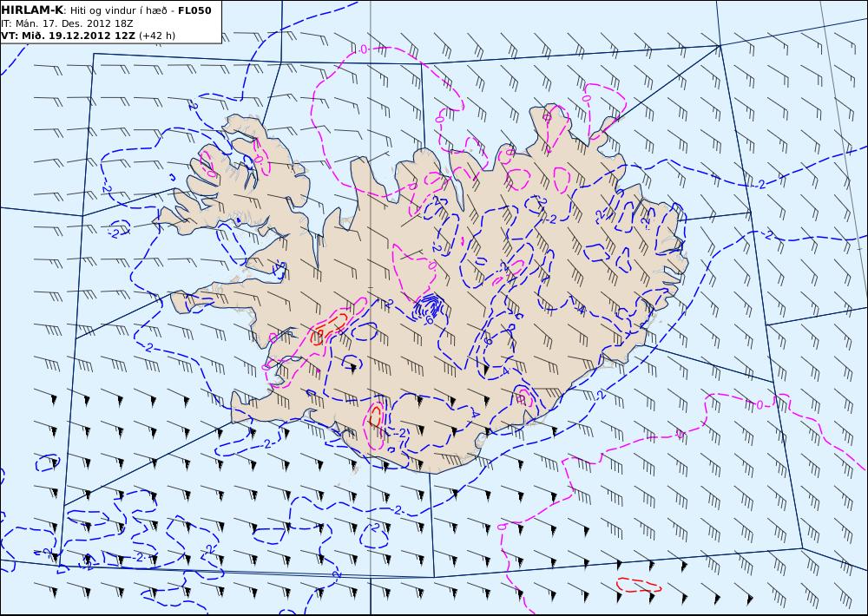Click the HIRLAM-K FL050 chart title
The image size is (868, 616).
pos(106,10)
